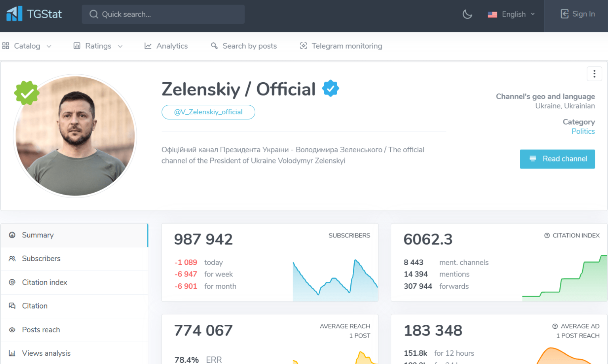Open the Politics category link
Image resolution: width=608 pixels, height=364 pixels.
pyautogui.click(x=583, y=131)
